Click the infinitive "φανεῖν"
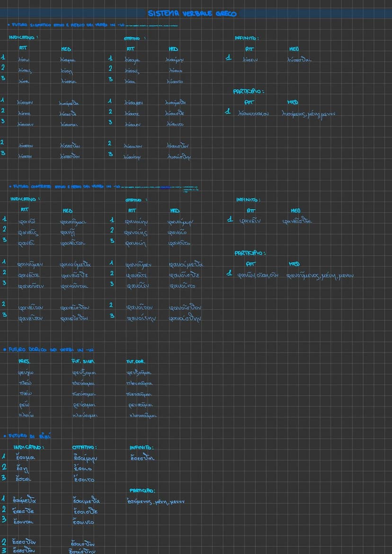This screenshot has height=554, width=392. pyautogui.click(x=250, y=222)
